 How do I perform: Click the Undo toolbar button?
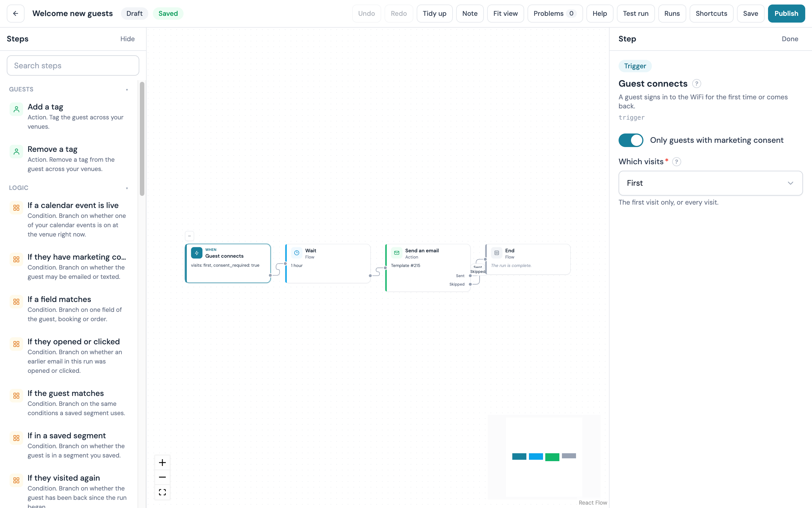pos(367,14)
